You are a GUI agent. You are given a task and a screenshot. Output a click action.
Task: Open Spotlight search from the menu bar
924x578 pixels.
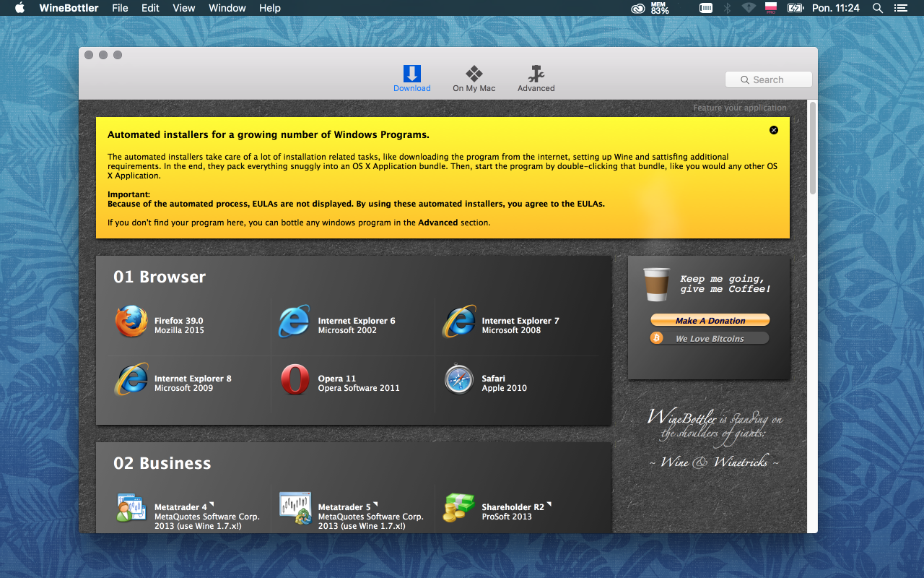[878, 8]
